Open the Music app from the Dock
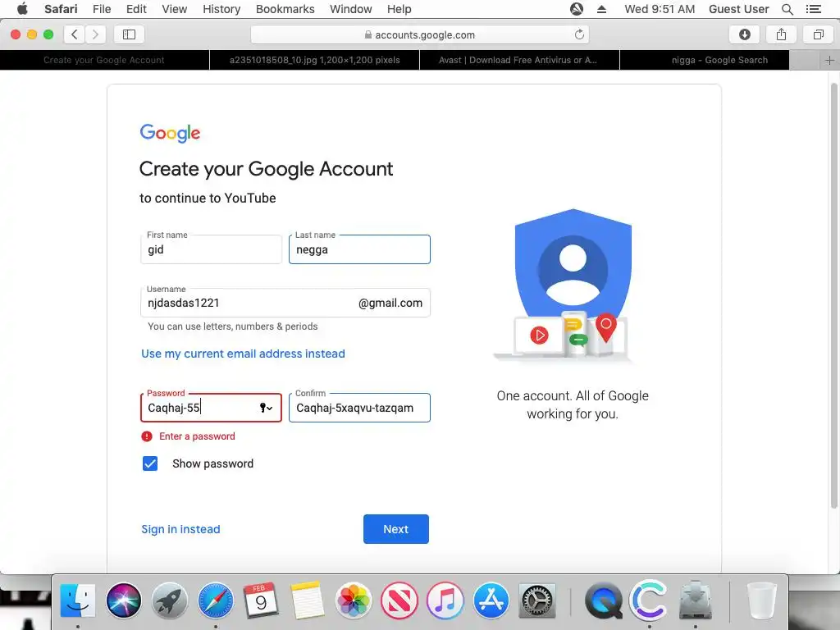This screenshot has width=840, height=630. 445,600
